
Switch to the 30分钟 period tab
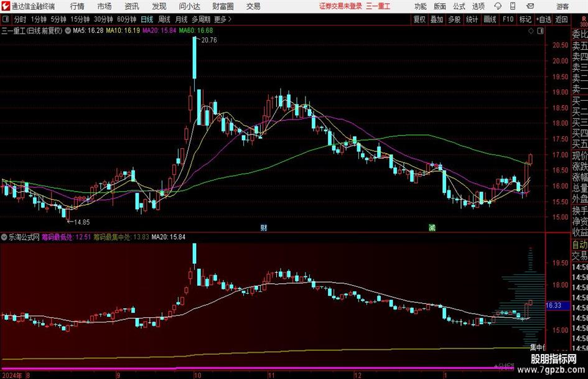103,19
